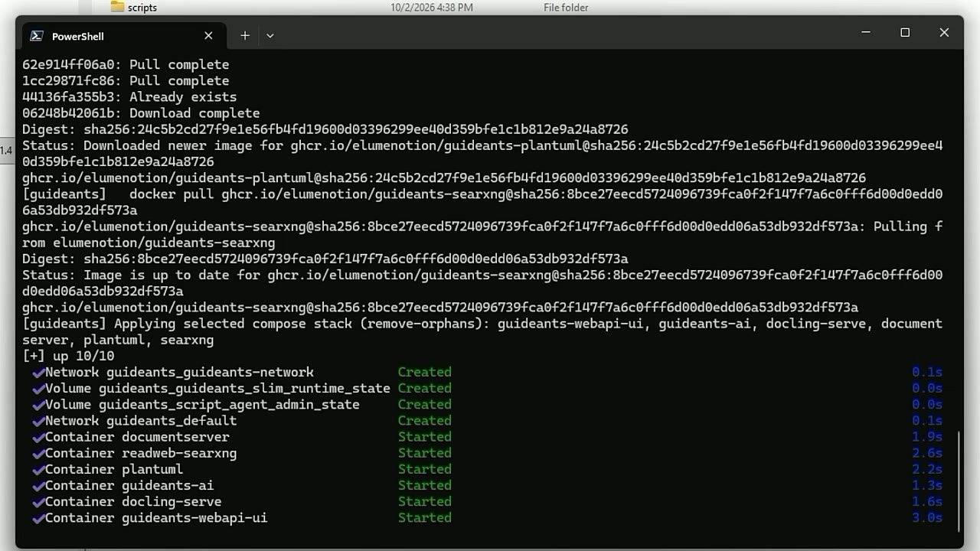Click the text Container plantuml

coord(114,469)
